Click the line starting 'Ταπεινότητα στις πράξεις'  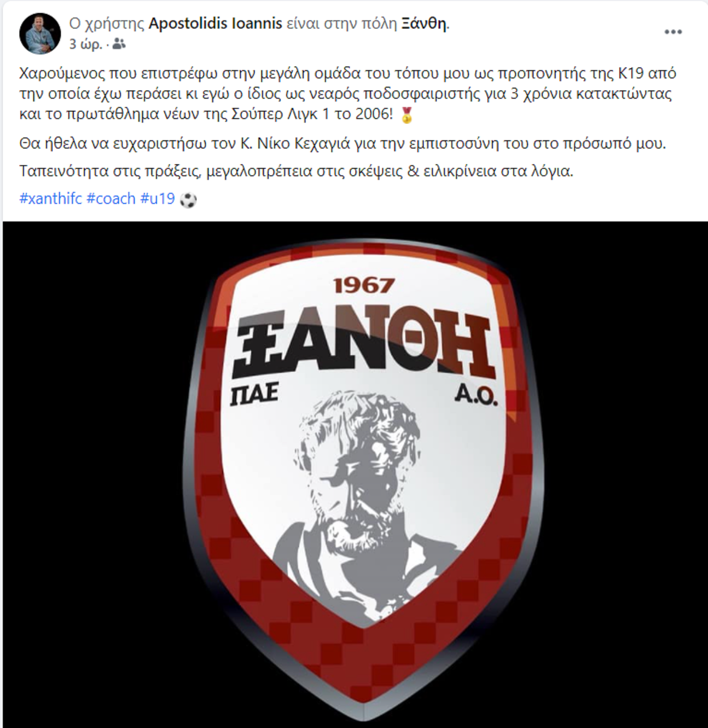click(296, 171)
